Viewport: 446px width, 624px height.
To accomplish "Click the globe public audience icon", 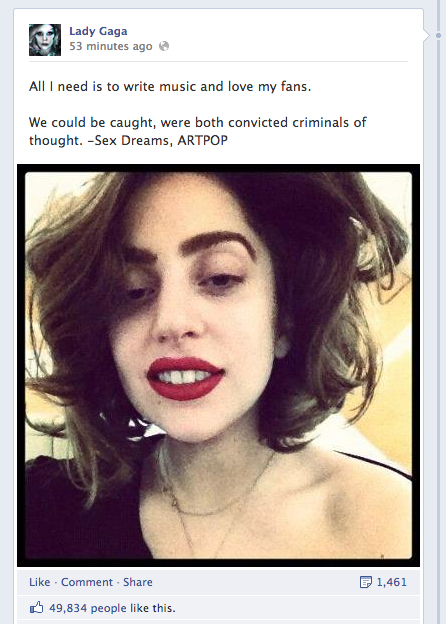I will click(164, 46).
